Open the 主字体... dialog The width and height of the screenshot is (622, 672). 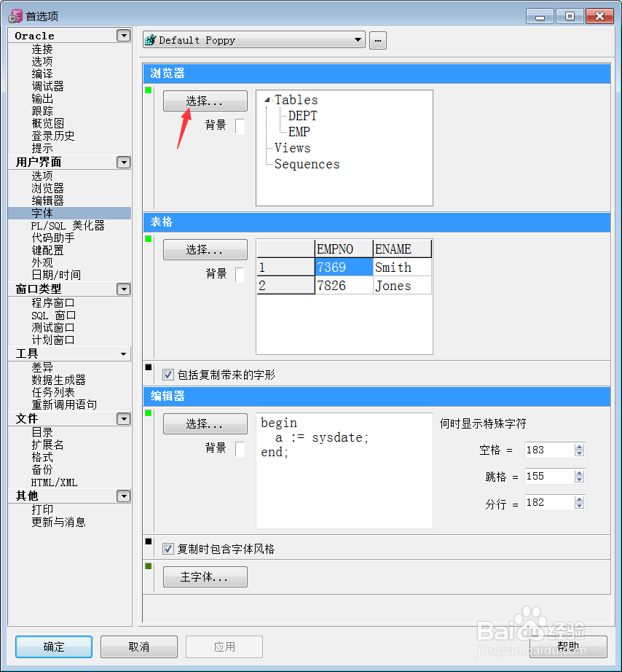click(x=205, y=577)
